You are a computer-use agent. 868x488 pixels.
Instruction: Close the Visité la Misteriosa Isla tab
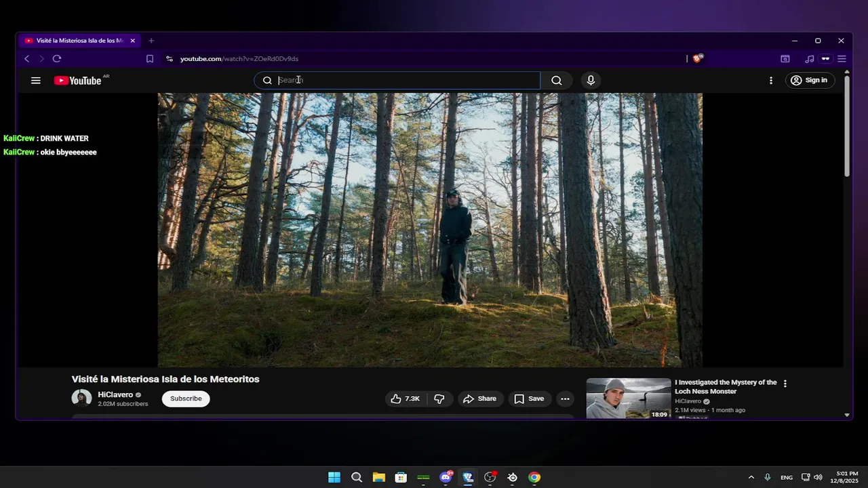point(132,41)
